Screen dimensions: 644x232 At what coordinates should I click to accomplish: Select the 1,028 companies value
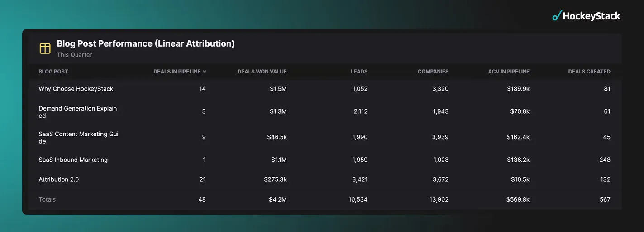pyautogui.click(x=441, y=159)
